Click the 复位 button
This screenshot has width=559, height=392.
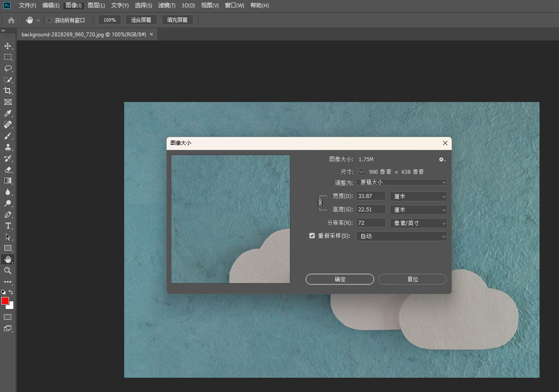[412, 279]
